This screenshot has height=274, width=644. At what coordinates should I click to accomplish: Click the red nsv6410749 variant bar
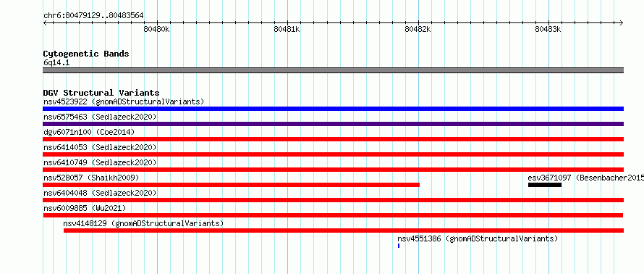333,170
